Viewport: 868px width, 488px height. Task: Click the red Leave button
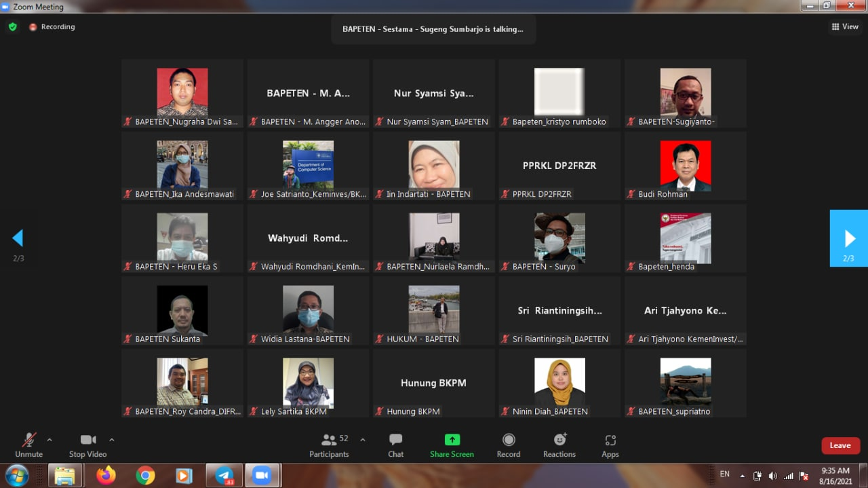click(x=840, y=445)
